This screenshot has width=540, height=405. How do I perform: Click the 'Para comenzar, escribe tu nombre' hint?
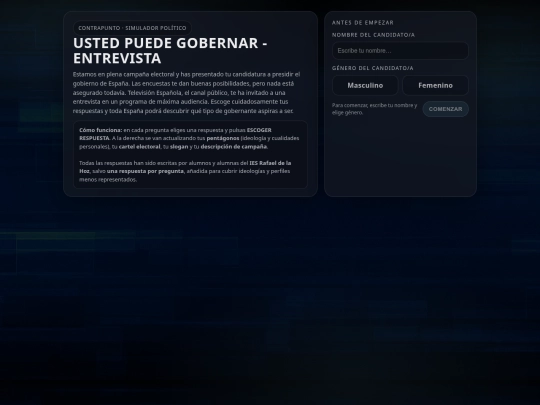tap(374, 109)
